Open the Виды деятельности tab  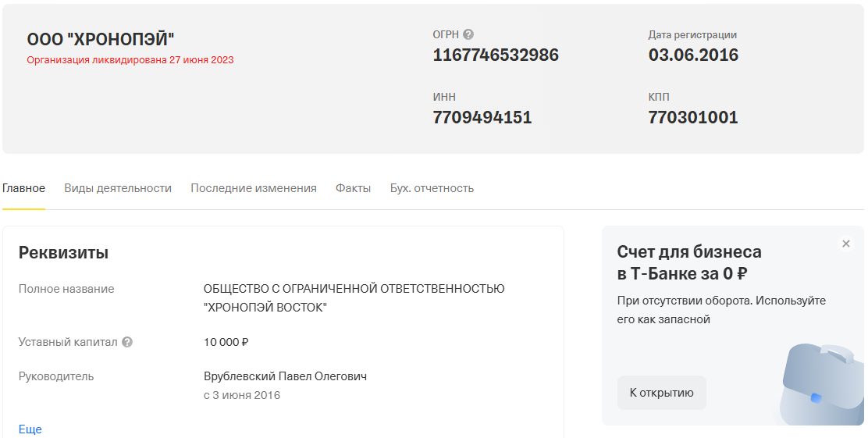tap(118, 188)
